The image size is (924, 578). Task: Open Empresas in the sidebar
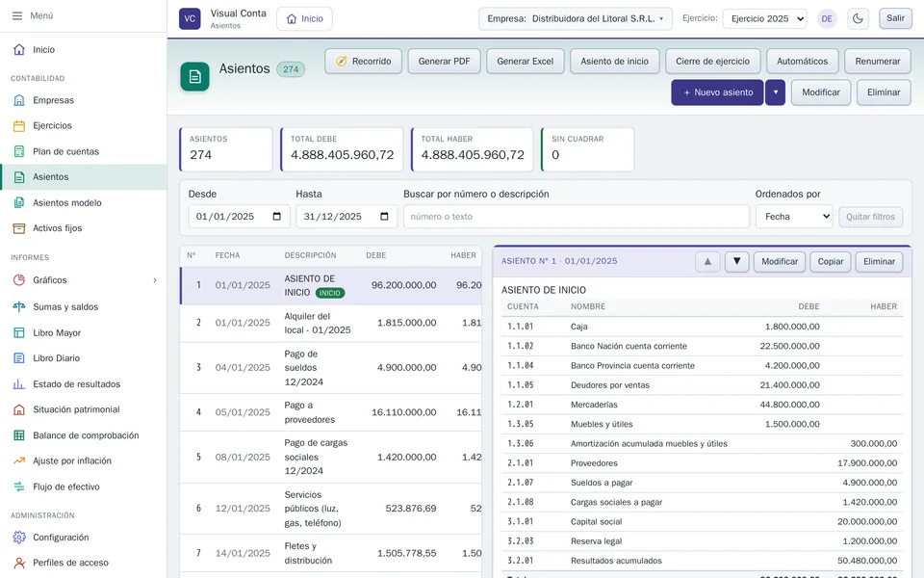[x=83, y=100]
